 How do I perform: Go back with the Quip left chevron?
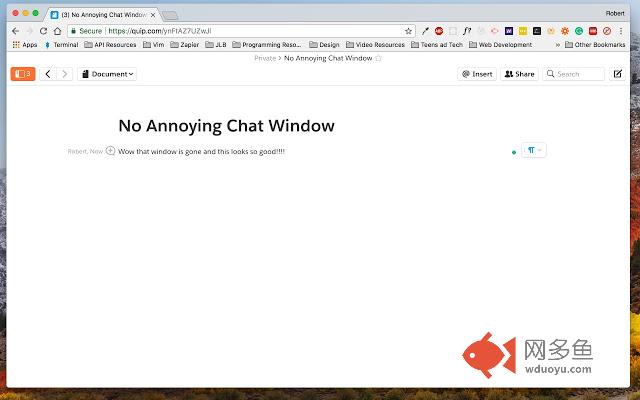48,74
